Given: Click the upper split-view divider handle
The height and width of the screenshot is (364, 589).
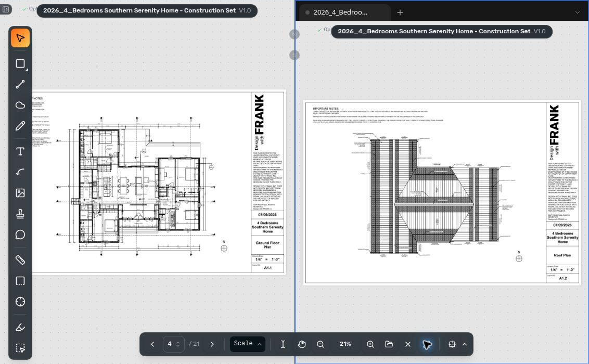Looking at the screenshot, I should (x=294, y=34).
